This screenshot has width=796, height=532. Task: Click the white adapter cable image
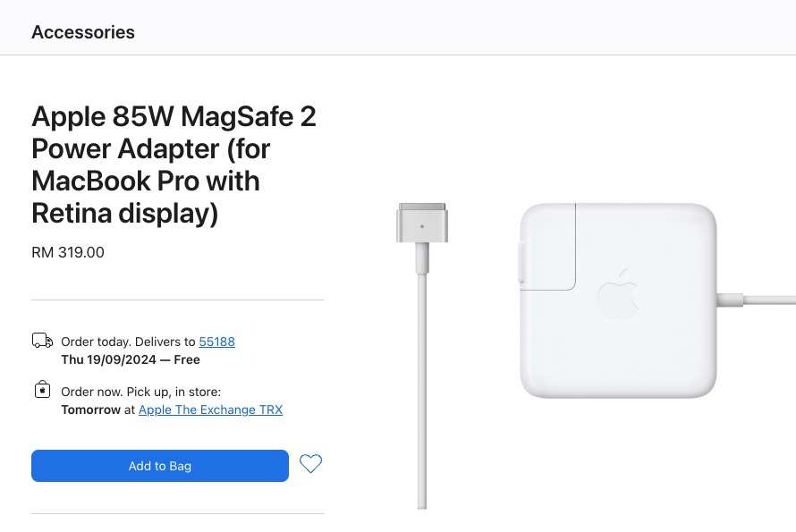click(x=421, y=402)
